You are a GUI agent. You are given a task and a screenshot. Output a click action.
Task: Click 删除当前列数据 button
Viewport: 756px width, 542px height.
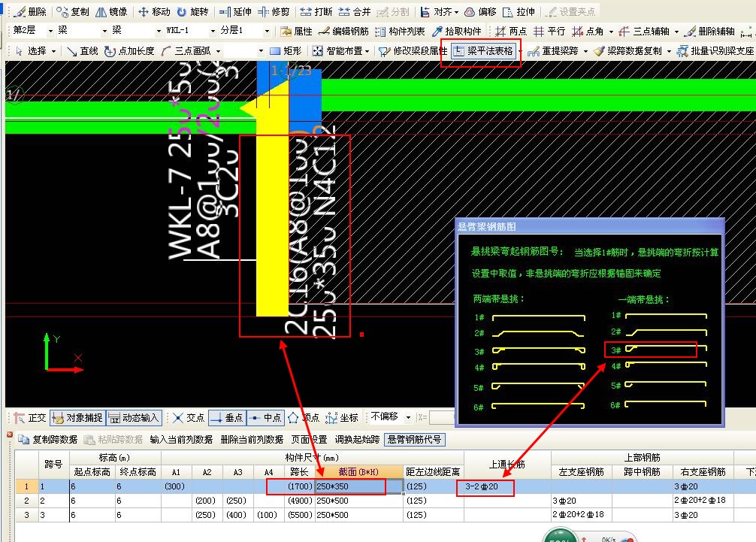point(252,439)
